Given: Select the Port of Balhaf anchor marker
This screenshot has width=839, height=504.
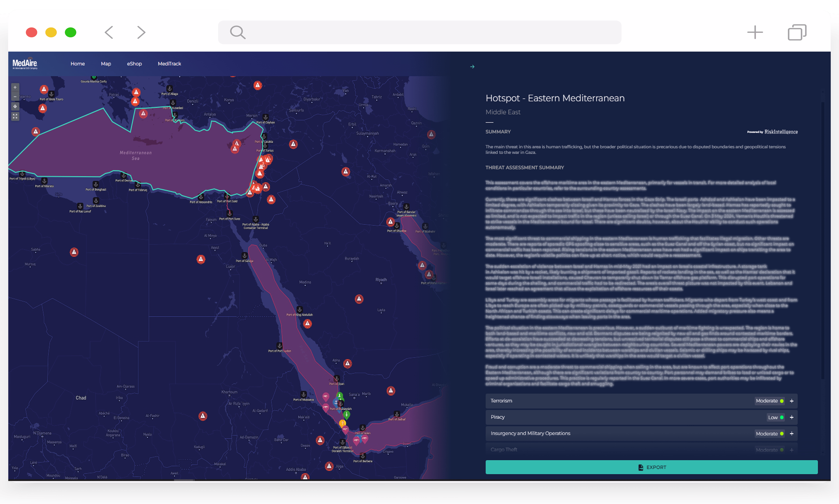Looking at the screenshot, I should point(396,414).
